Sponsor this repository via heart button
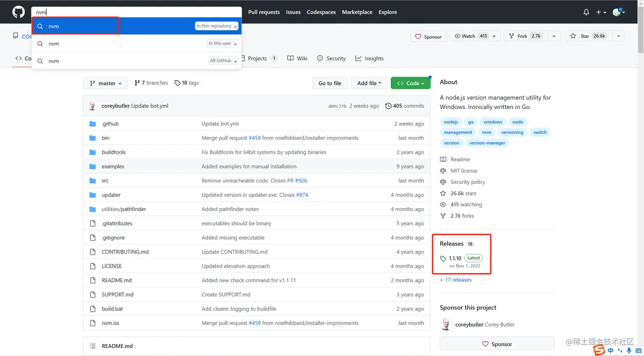Image resolution: width=644 pixels, height=356 pixels. click(428, 37)
